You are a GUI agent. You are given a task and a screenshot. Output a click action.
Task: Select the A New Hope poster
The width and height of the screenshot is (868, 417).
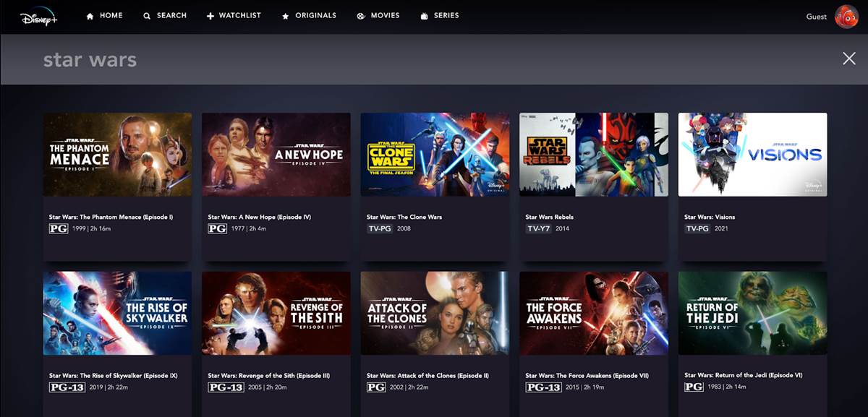[x=276, y=155]
